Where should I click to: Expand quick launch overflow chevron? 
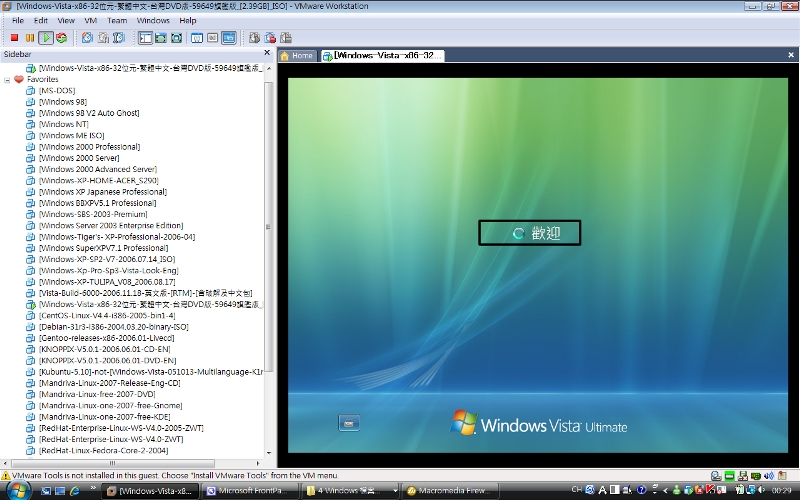click(93, 489)
